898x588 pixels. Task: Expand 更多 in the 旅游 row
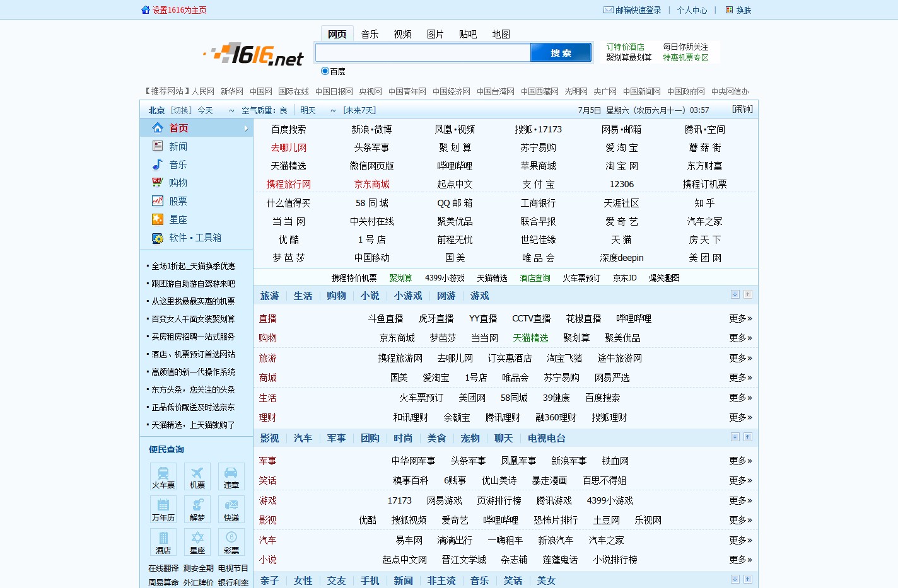[740, 358]
